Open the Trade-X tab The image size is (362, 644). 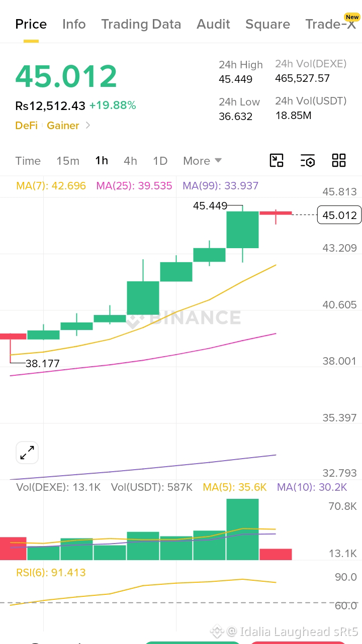click(x=330, y=24)
